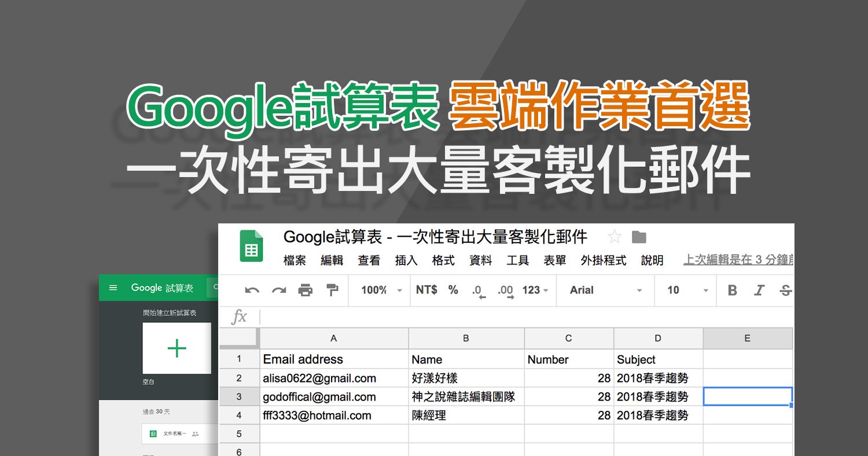Open the 123 more formats dropdown
Image resolution: width=868 pixels, height=456 pixels.
click(535, 290)
